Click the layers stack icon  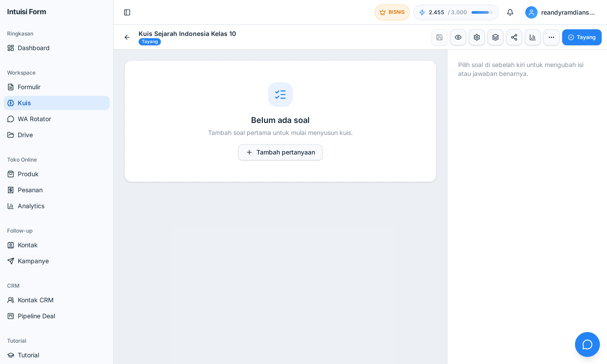495,37
